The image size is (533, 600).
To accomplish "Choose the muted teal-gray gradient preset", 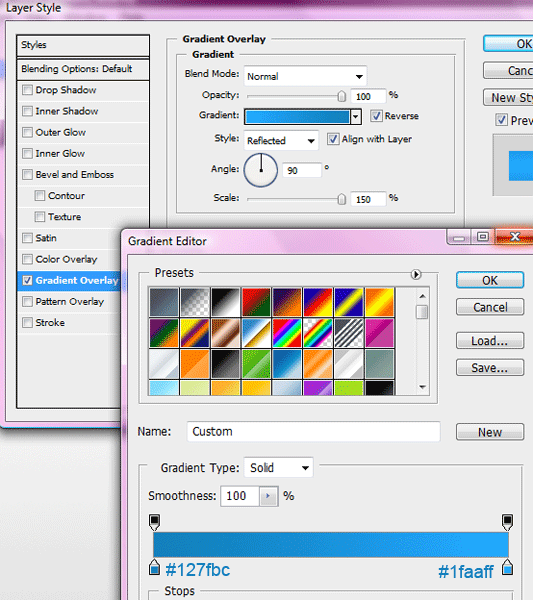I will click(379, 364).
